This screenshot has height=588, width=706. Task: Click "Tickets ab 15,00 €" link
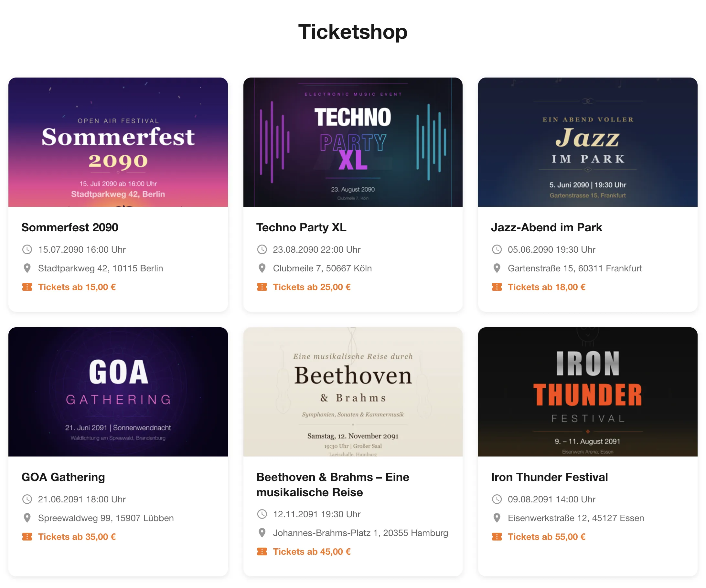[77, 287]
